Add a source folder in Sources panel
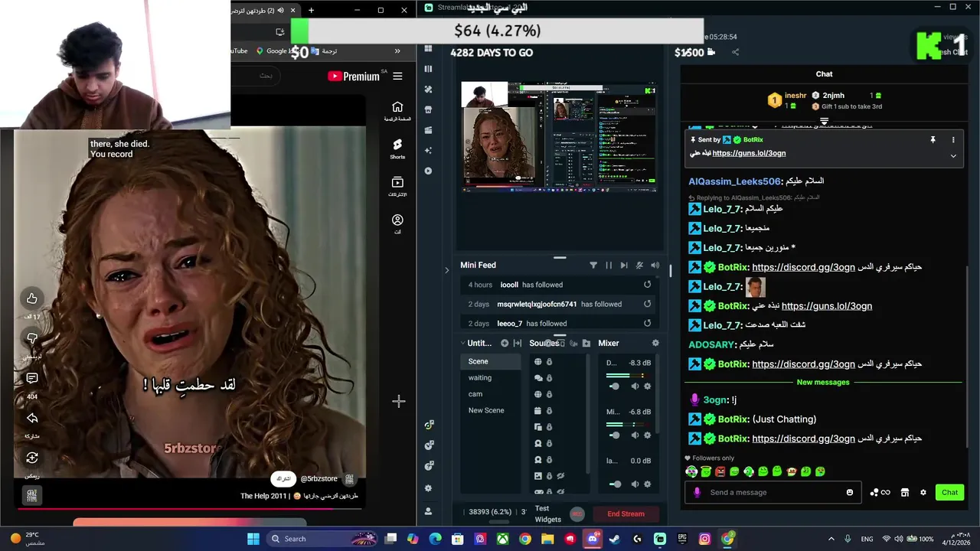This screenshot has width=980, height=551. tap(586, 343)
